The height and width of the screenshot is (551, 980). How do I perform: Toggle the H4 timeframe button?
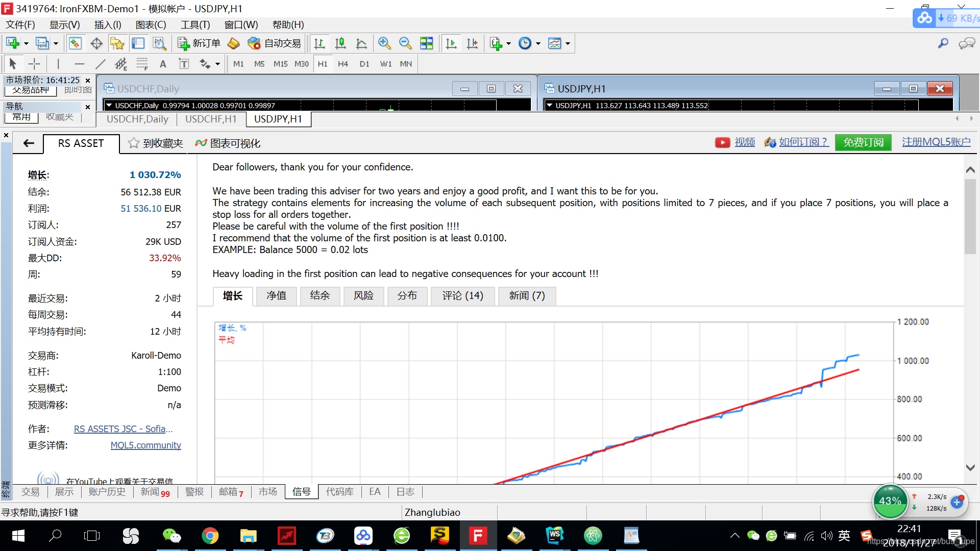[x=343, y=64]
